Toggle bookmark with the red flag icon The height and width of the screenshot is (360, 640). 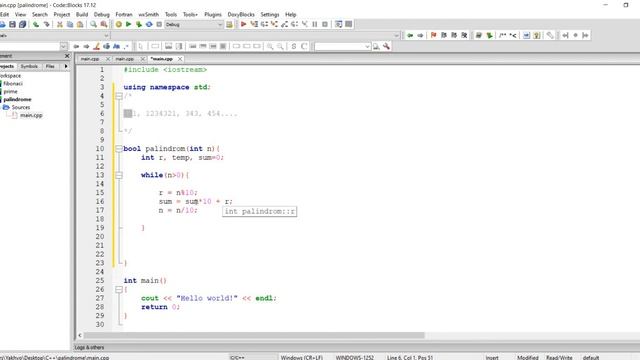433,36
